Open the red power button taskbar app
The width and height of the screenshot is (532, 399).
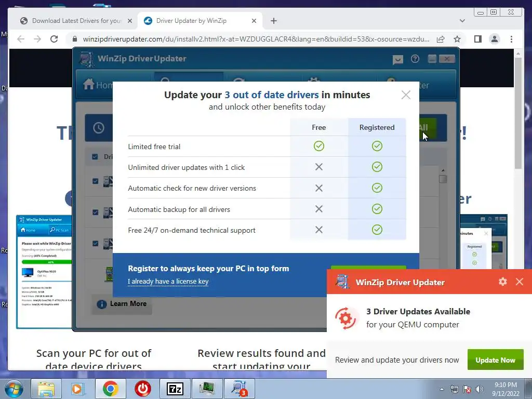click(x=142, y=389)
